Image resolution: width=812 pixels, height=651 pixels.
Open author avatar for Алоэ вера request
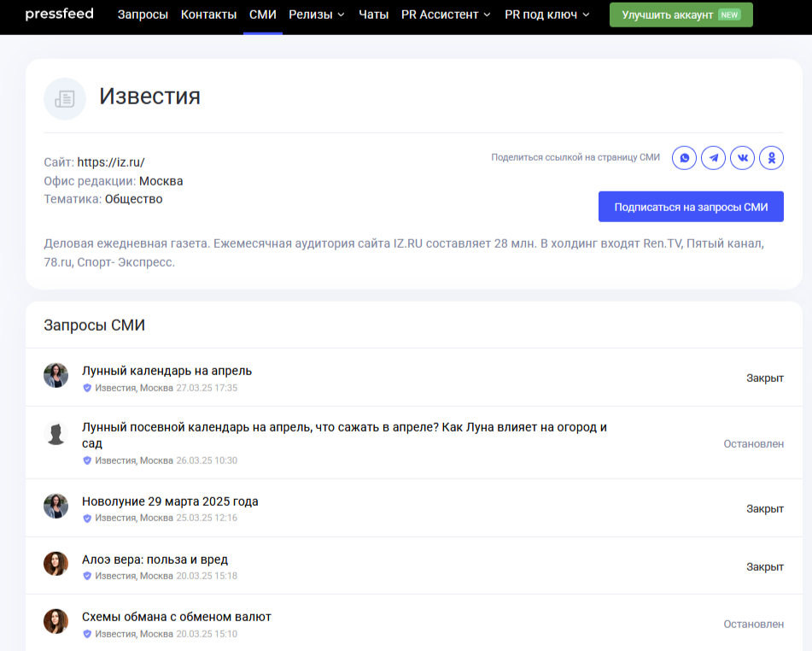click(56, 564)
